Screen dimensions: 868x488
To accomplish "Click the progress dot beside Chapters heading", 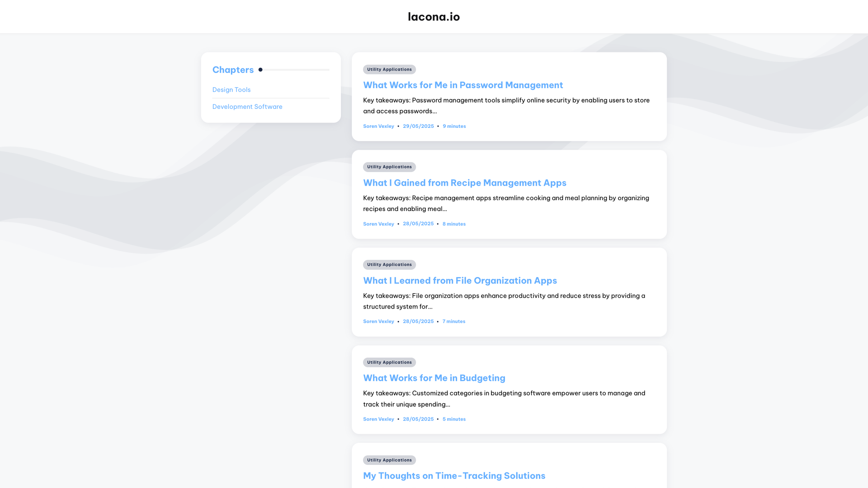I will 260,70.
